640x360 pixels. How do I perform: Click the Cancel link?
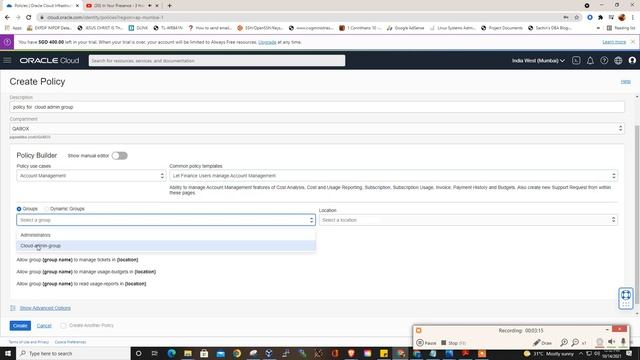(44, 326)
